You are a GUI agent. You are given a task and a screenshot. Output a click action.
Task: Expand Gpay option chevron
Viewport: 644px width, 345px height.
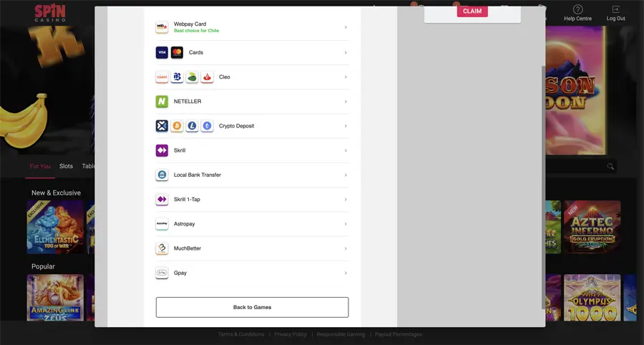point(346,273)
